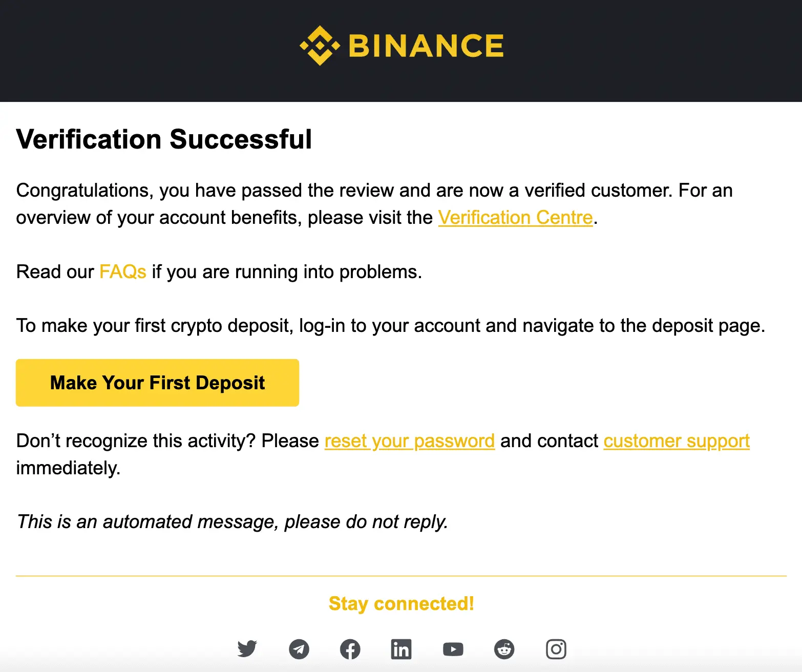
Task: Open the Facebook social icon
Action: click(x=350, y=649)
